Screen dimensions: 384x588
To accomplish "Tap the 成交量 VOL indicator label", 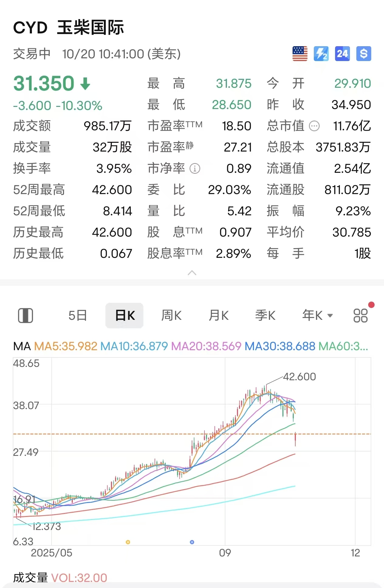I will 60,578.
